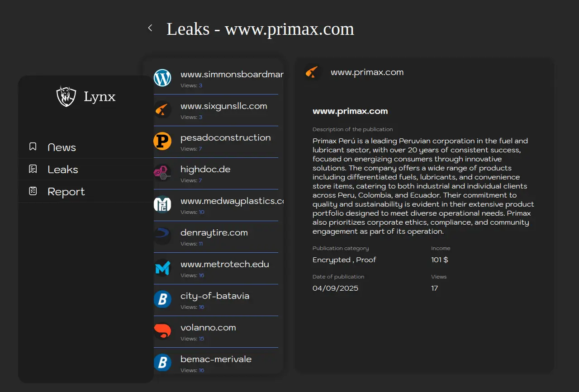Click the WordPress icon for simmonsboardman entry

[x=162, y=78]
